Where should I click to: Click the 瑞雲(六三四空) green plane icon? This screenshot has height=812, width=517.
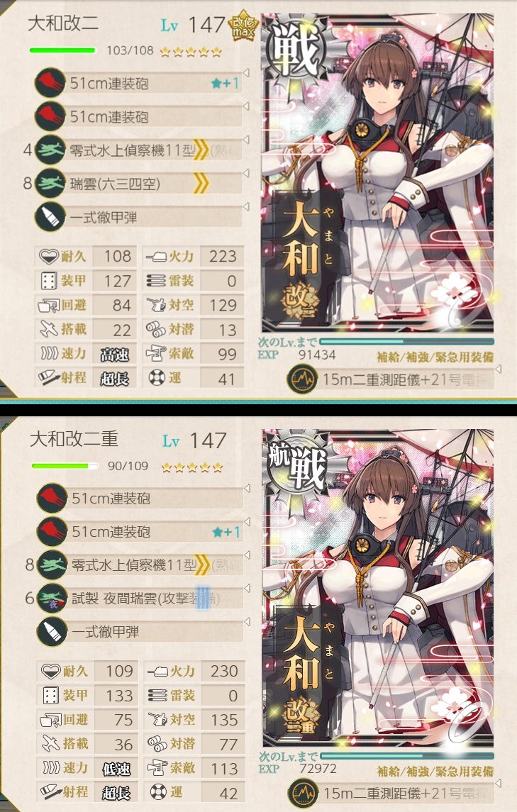(x=50, y=184)
